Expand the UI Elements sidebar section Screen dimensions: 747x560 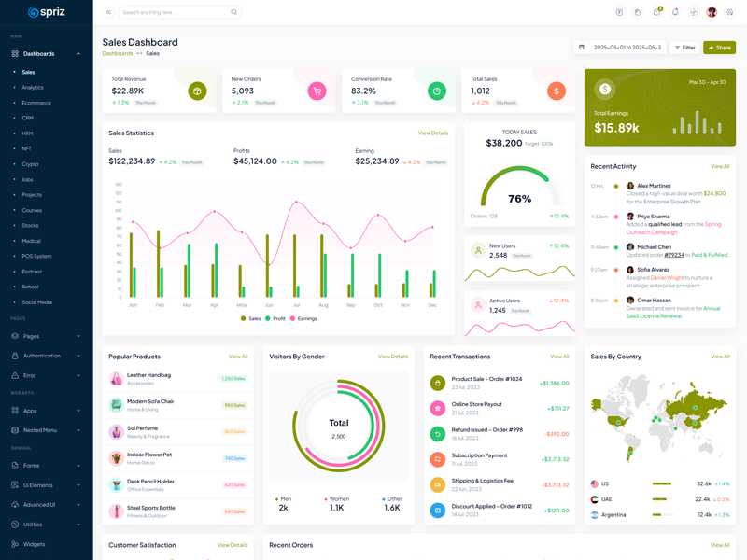[46, 484]
